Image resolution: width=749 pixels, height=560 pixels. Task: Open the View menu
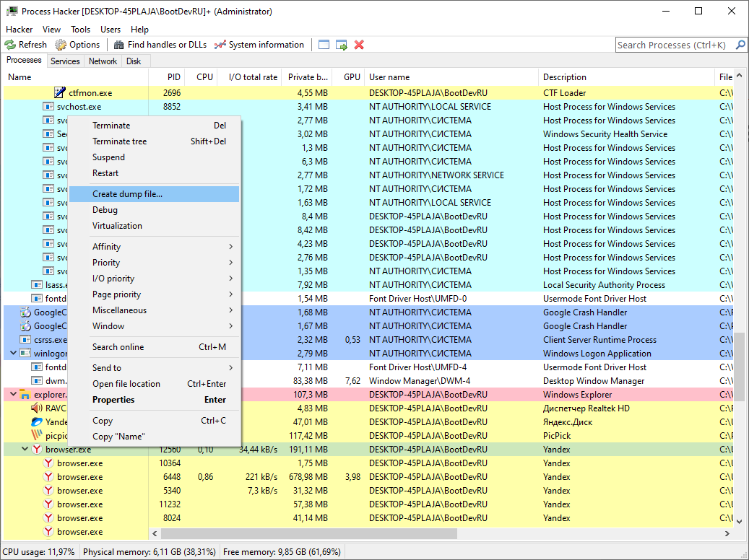point(51,30)
